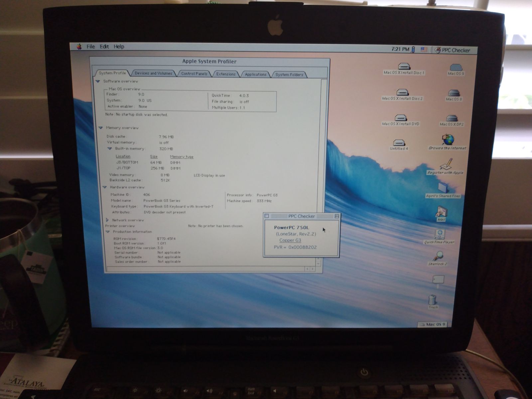Click the PowerBook G3 Series model name
Viewport: 532px width, 399px height.
162,200
